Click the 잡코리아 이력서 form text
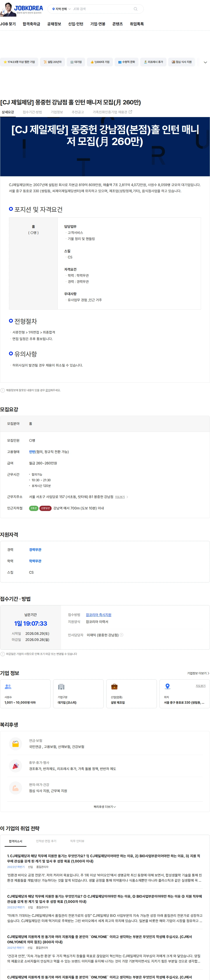Image resolution: width=210 pixels, height=980 pixels. [x=97, y=622]
